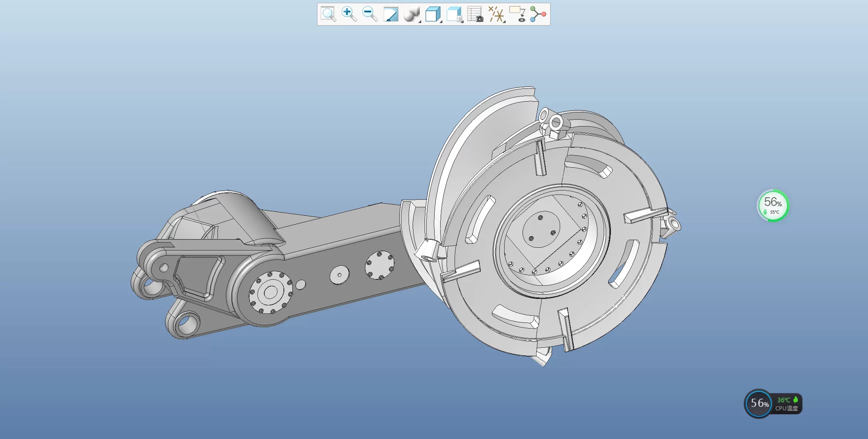
Task: Open the Display Style shading options
Action: (x=412, y=14)
